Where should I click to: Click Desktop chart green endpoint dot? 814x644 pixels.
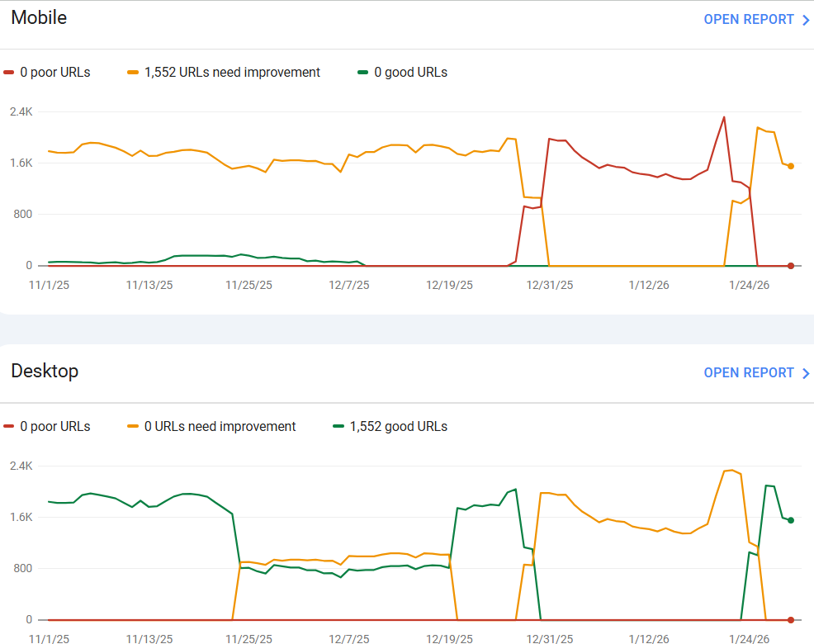pos(791,520)
